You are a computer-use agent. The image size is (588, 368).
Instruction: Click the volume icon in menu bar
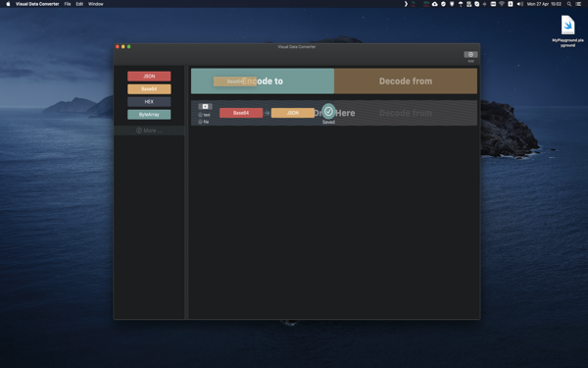pyautogui.click(x=519, y=4)
